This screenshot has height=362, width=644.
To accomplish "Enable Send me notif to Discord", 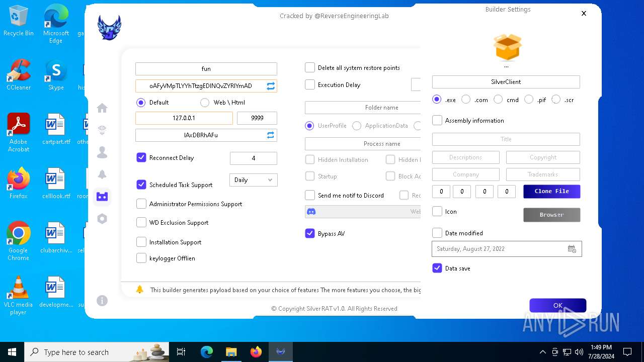I will click(x=310, y=195).
